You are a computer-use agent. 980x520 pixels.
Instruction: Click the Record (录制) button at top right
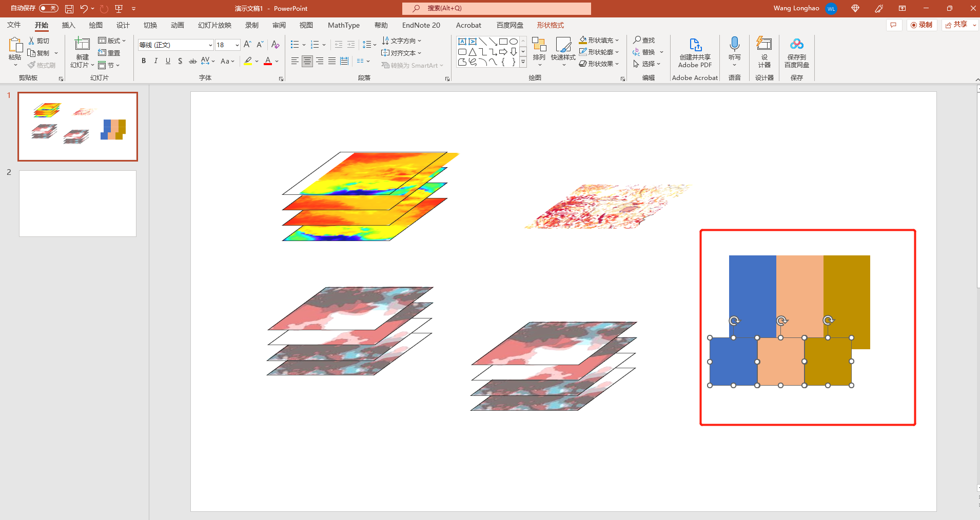(922, 25)
